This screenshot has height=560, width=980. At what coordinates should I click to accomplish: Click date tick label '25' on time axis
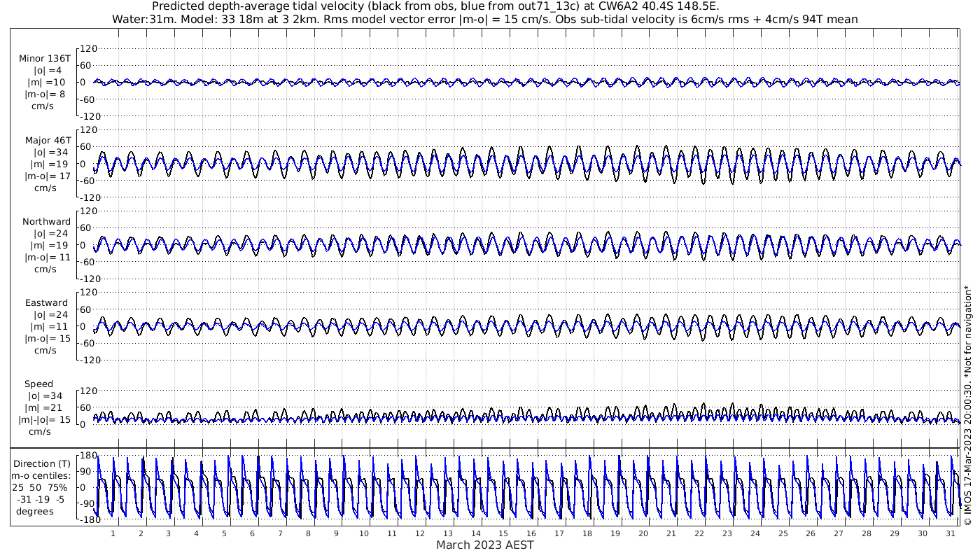coord(783,533)
